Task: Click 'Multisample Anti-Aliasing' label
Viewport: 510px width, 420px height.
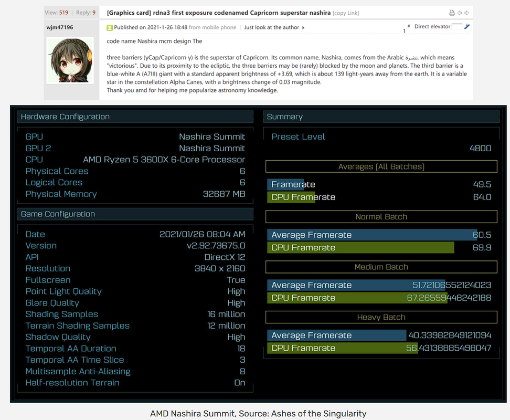Action: (78, 372)
